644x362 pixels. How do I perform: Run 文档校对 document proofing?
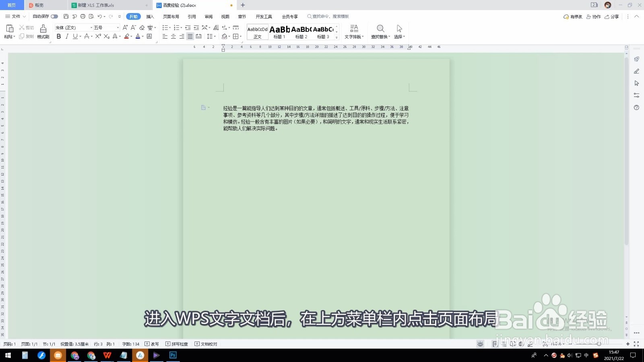[x=206, y=344]
